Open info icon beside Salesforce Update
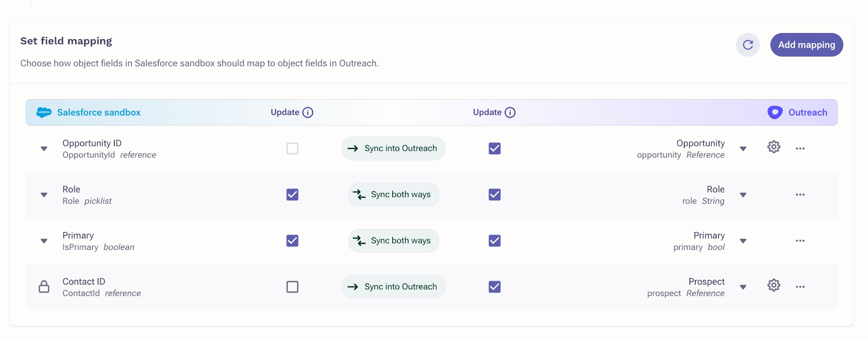The image size is (868, 340). click(x=308, y=112)
